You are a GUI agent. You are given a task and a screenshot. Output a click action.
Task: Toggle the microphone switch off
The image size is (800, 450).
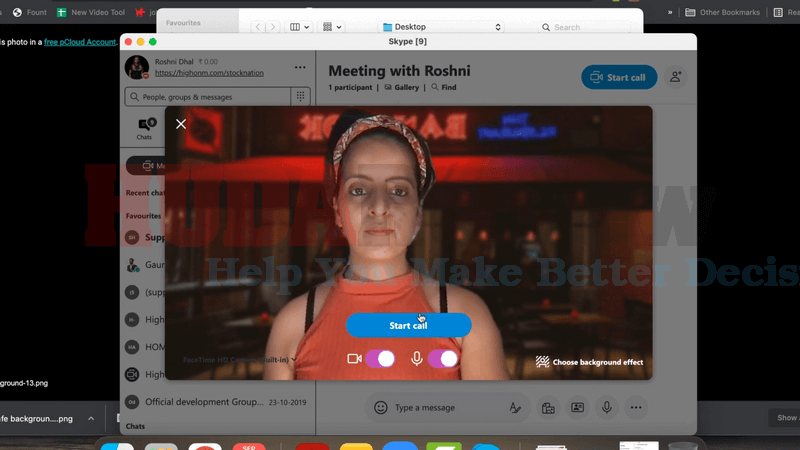[442, 359]
